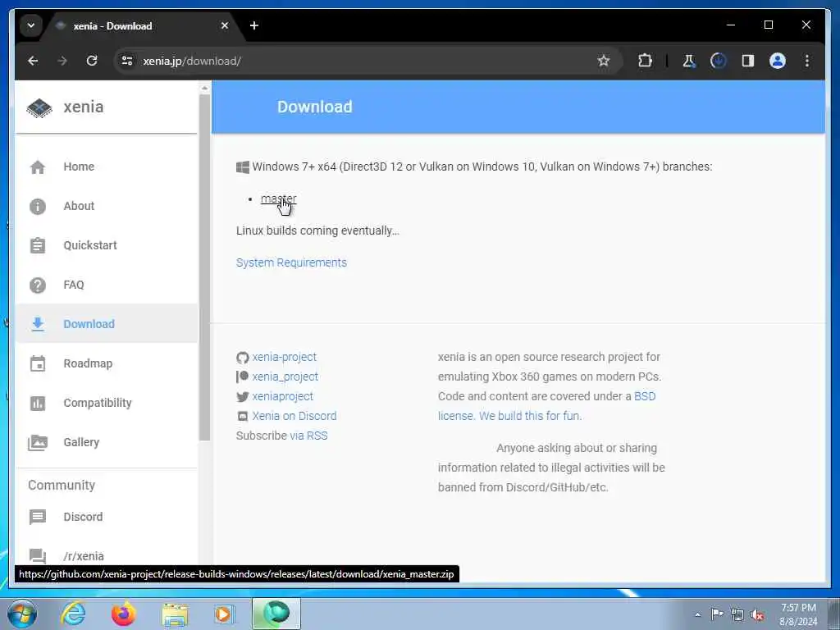Screen dimensions: 840x630
Task: Click the Quickstart clipboard icon
Action: (38, 245)
